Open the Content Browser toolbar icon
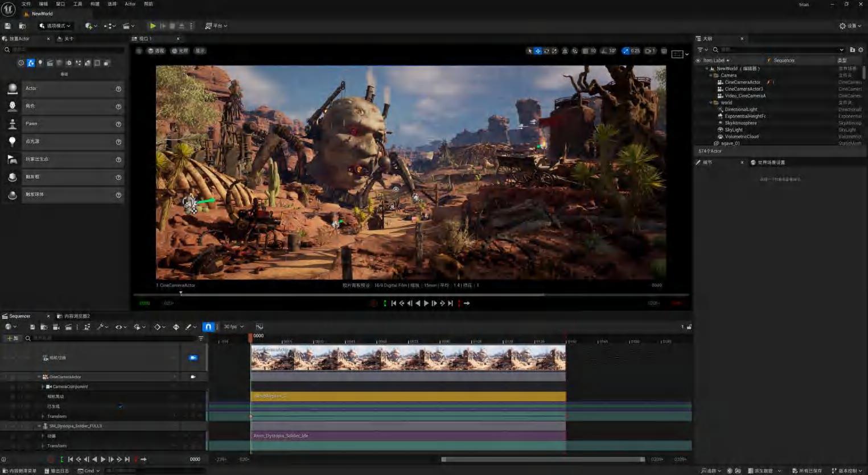Screen dimensions: 868x475 pyautogui.click(x=22, y=26)
